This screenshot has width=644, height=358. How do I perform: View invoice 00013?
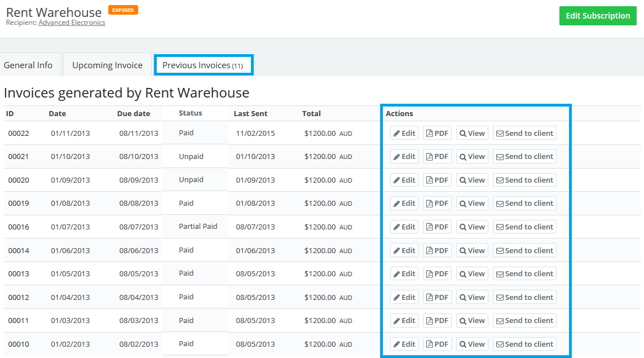472,274
